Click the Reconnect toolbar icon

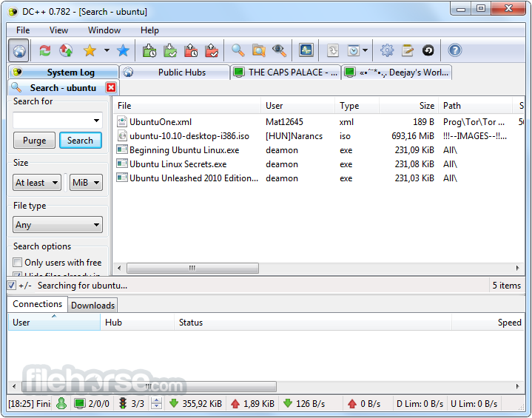click(x=45, y=50)
